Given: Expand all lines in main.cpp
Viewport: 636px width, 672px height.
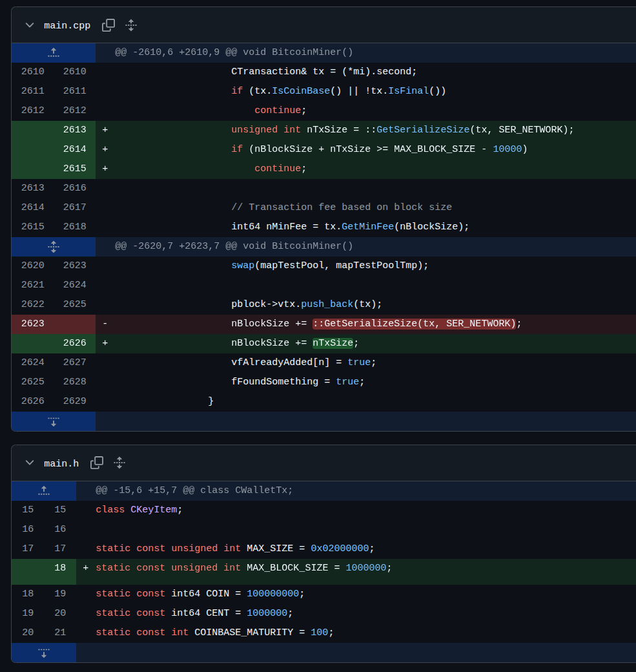Looking at the screenshot, I should coord(131,25).
